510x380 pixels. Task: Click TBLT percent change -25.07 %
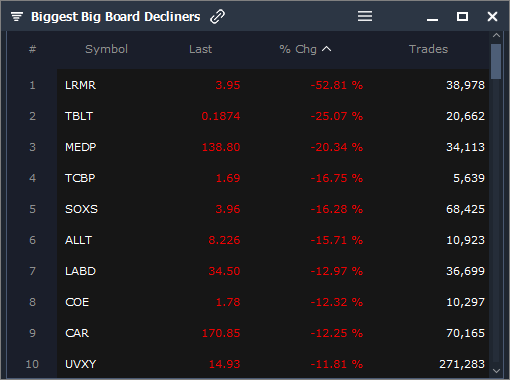tap(337, 116)
